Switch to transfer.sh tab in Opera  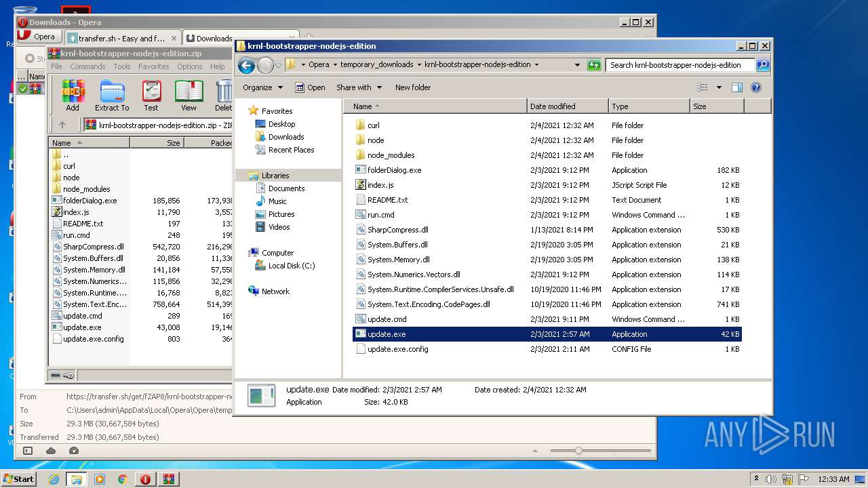[x=123, y=38]
